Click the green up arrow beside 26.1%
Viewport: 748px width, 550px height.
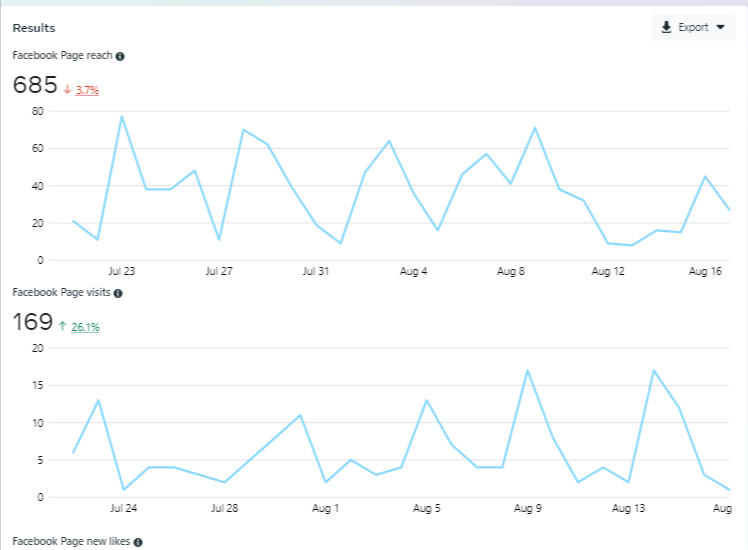tap(62, 326)
